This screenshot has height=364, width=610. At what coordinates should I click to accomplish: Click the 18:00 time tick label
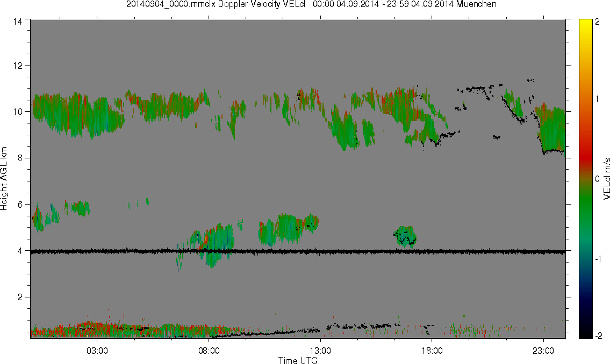(432, 351)
